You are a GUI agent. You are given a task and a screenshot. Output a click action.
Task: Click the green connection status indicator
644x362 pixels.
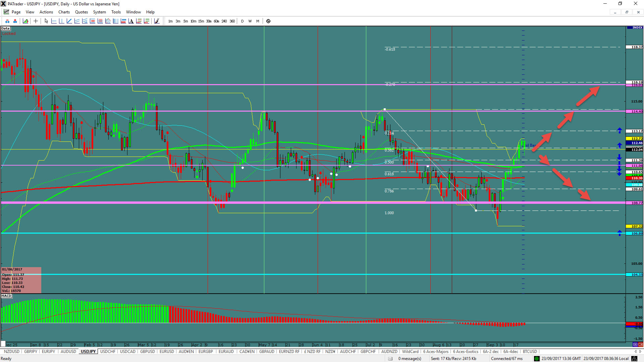(x=537, y=358)
